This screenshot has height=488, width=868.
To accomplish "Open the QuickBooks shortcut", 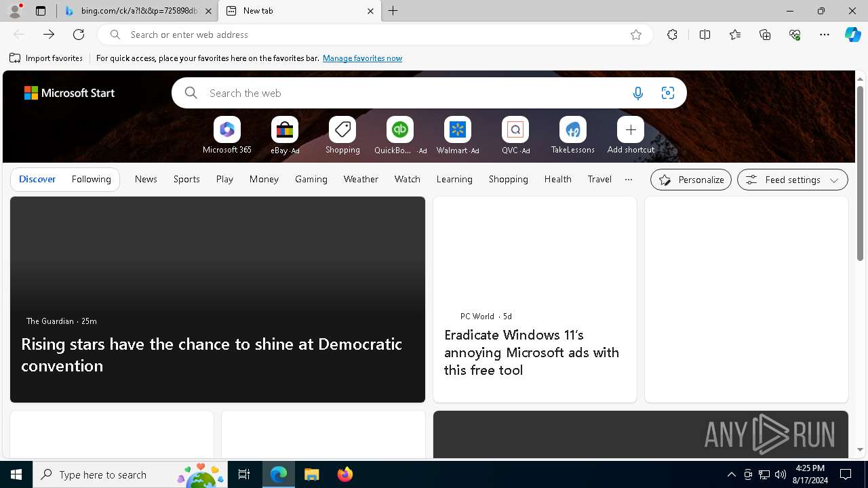I will (x=400, y=136).
